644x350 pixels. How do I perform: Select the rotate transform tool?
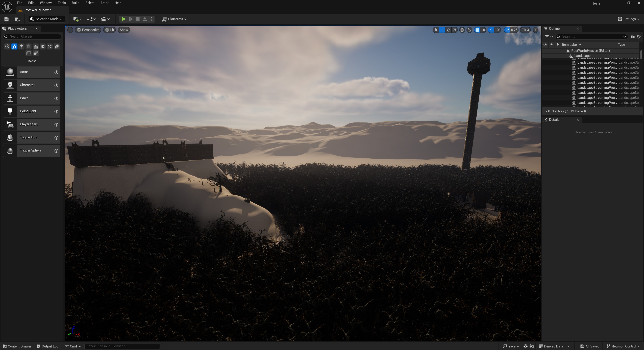point(448,30)
